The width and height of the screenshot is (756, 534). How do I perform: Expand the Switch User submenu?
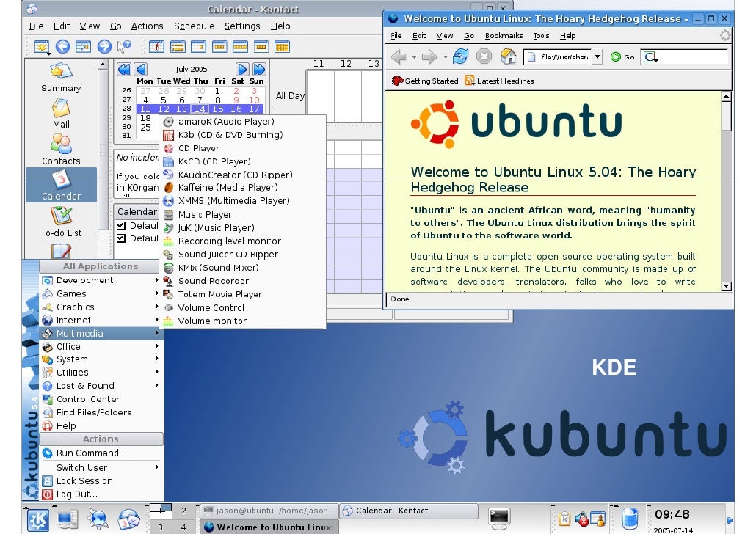pyautogui.click(x=101, y=467)
